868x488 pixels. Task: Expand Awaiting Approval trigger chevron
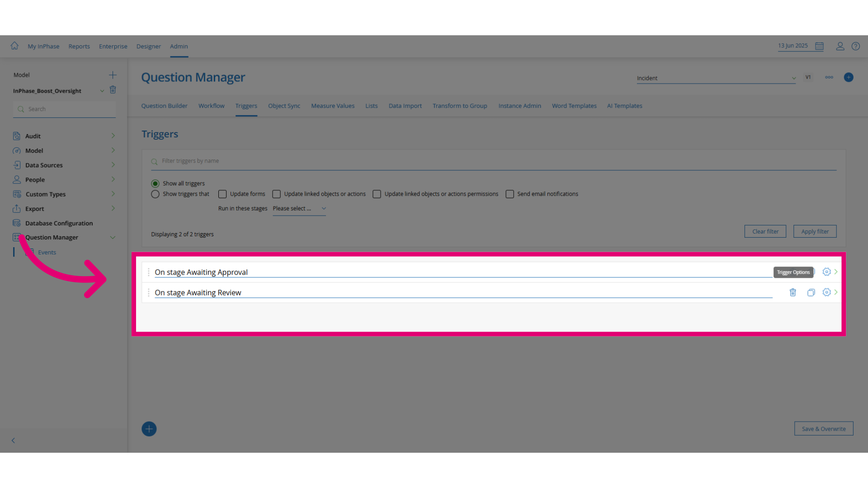(836, 272)
